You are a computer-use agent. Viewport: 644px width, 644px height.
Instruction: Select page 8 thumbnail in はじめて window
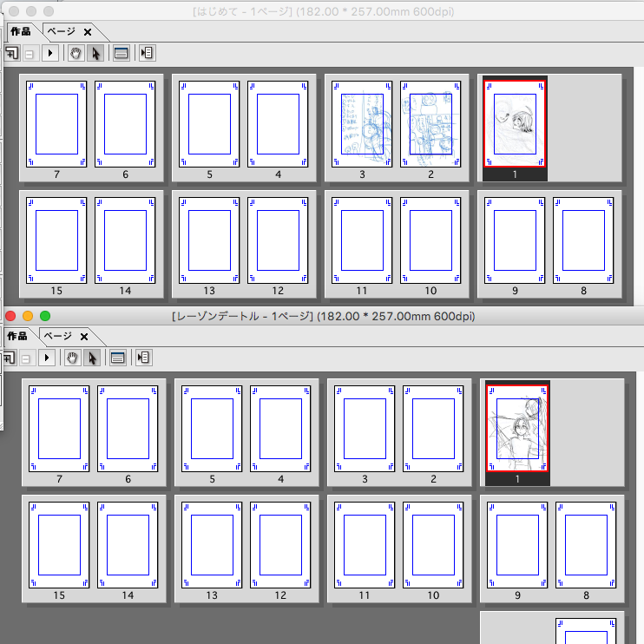pos(583,240)
